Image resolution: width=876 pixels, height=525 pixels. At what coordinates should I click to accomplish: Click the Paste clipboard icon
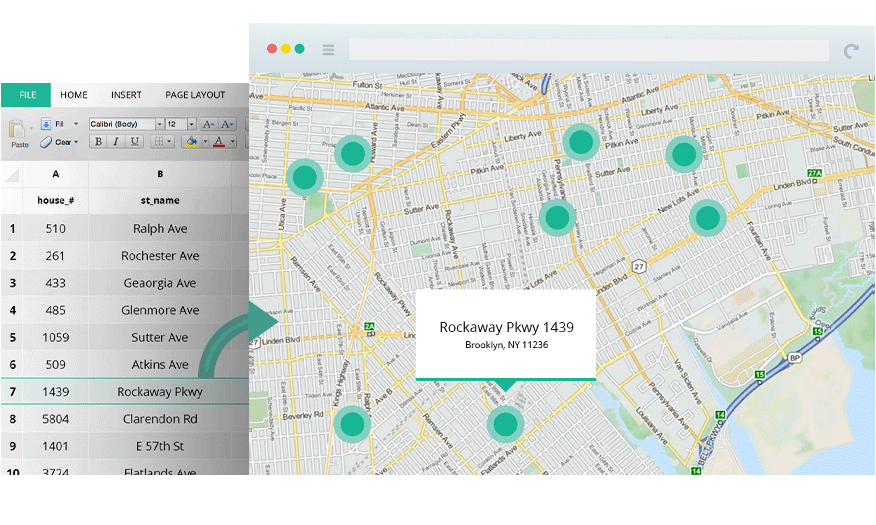[x=17, y=128]
